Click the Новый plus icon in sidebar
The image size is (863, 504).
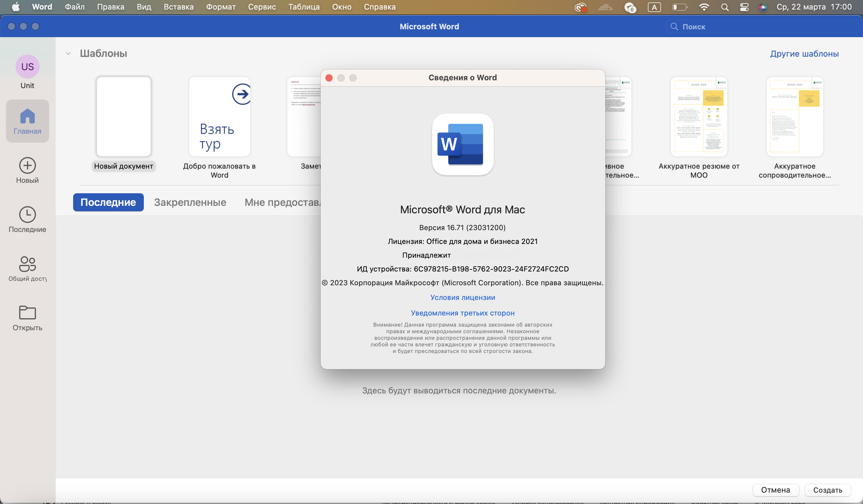[x=27, y=166]
